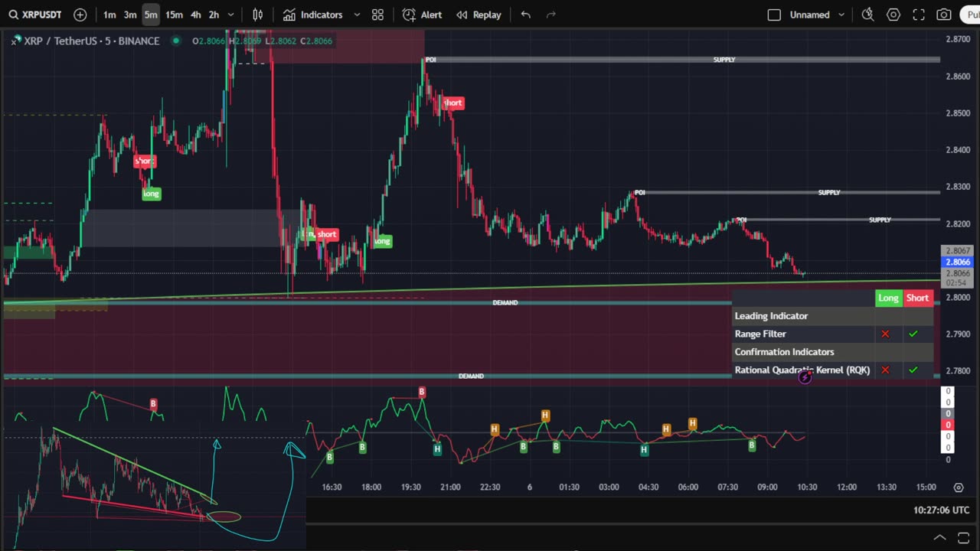The height and width of the screenshot is (551, 980).
Task: Click RQK green check under Short
Action: click(x=913, y=370)
